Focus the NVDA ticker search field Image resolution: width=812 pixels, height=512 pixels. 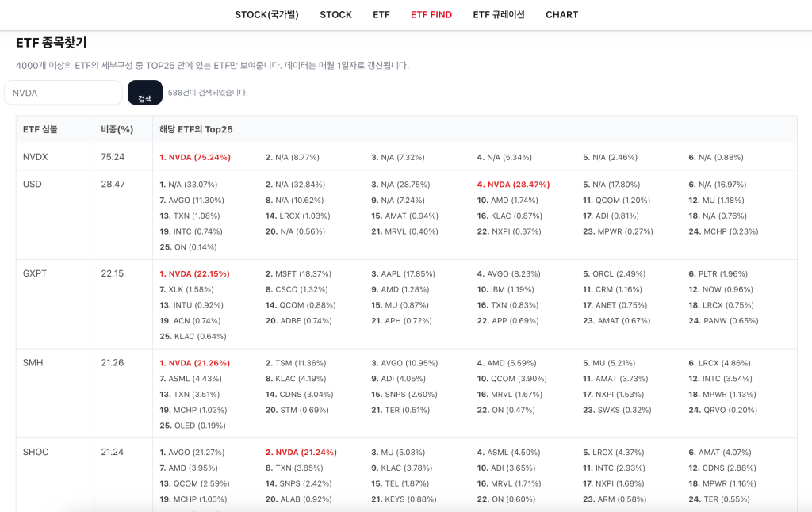coord(63,93)
